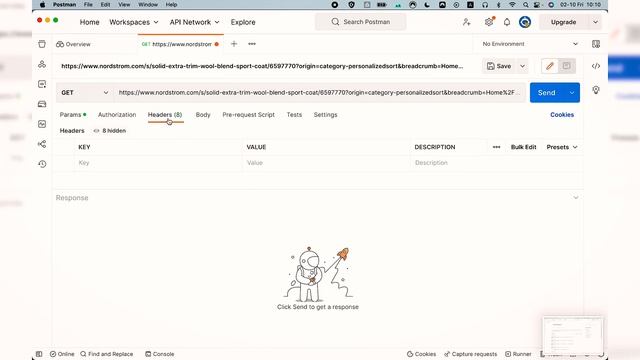Open the Save button arrow options
This screenshot has width=640, height=360.
[522, 66]
